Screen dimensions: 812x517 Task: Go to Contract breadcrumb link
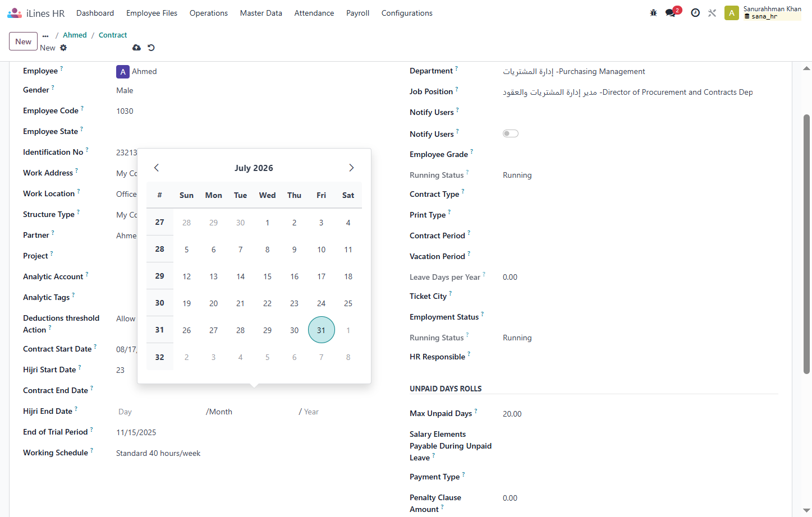pos(113,35)
